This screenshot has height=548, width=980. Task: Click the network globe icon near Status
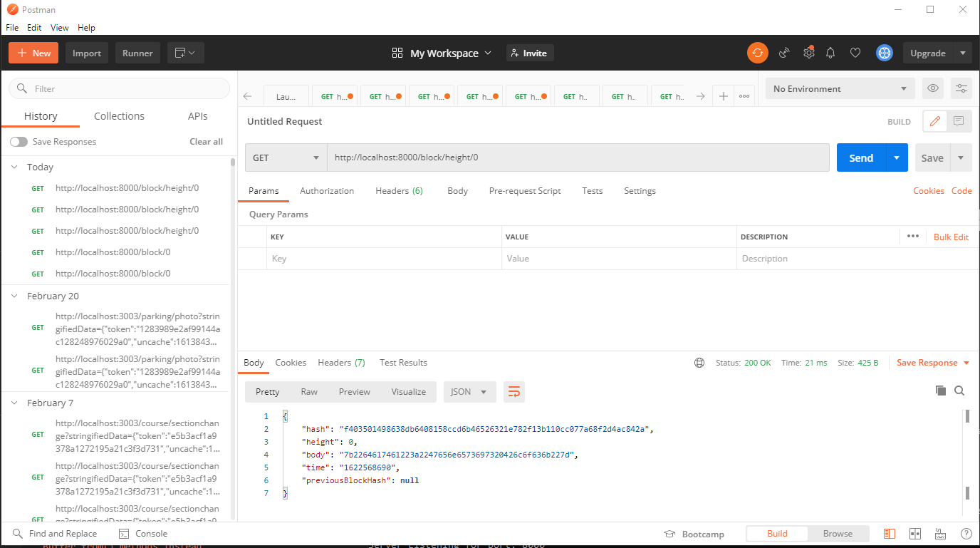699,363
